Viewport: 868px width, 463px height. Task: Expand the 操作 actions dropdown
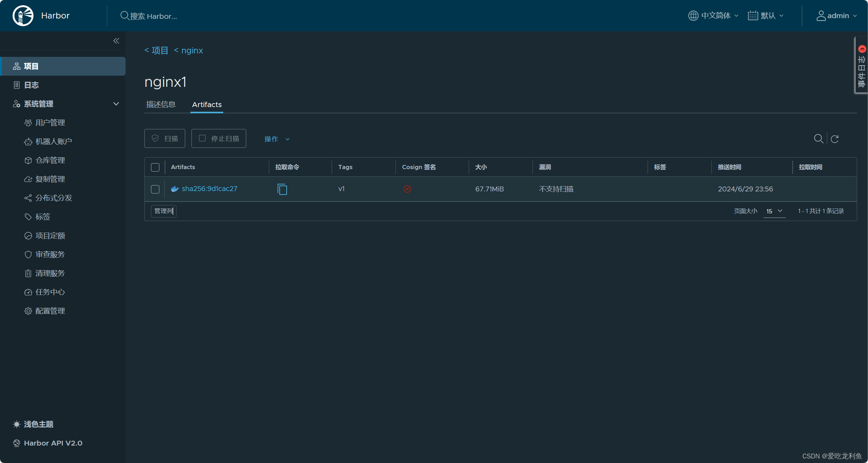pos(277,139)
